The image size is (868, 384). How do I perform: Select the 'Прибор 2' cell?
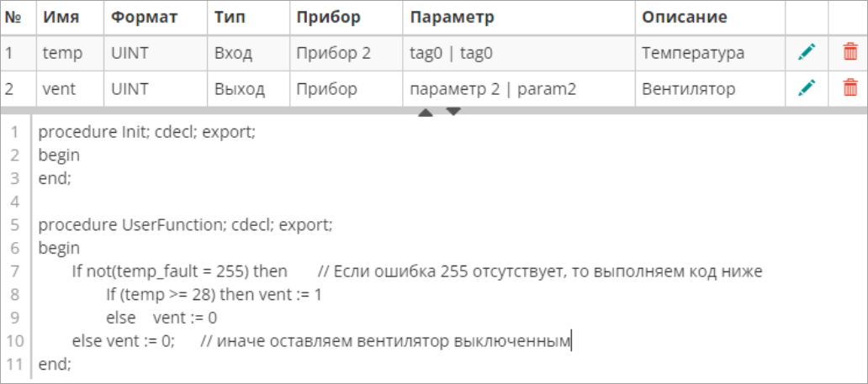click(x=333, y=53)
